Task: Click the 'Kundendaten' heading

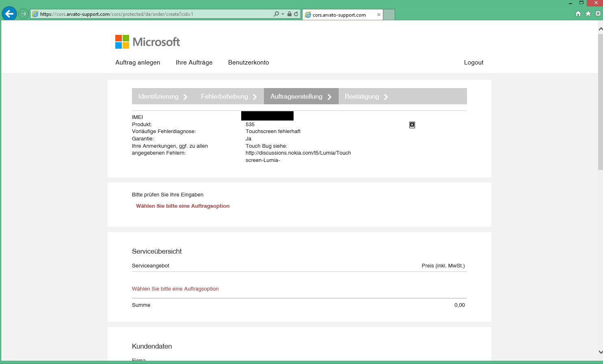Action: point(152,346)
